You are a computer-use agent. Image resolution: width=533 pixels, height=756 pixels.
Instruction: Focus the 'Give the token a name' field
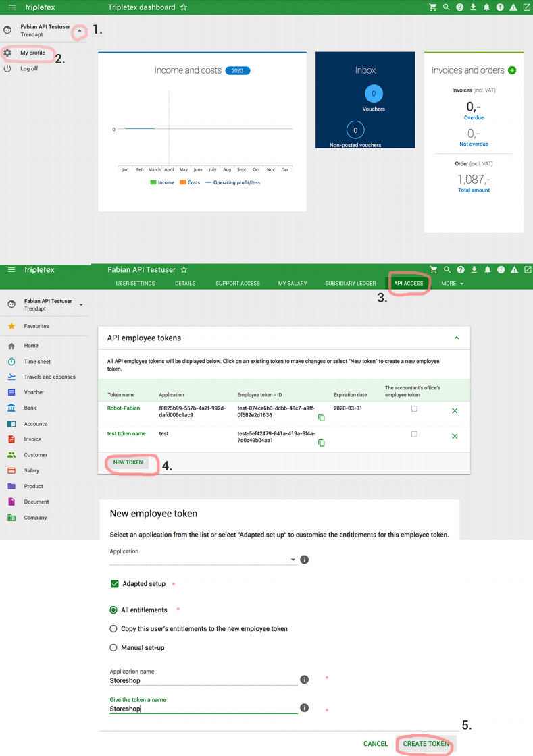pyautogui.click(x=203, y=709)
